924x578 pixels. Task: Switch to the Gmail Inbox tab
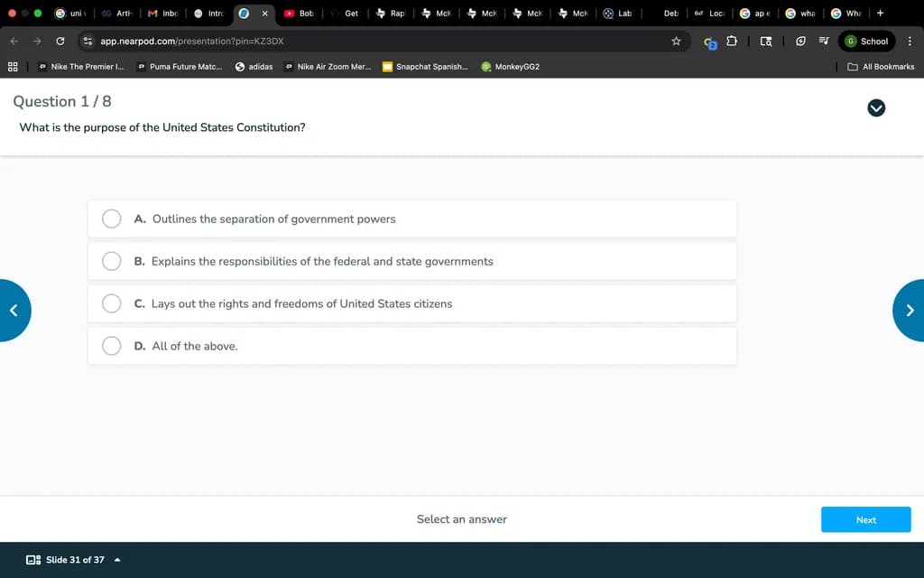pos(163,13)
